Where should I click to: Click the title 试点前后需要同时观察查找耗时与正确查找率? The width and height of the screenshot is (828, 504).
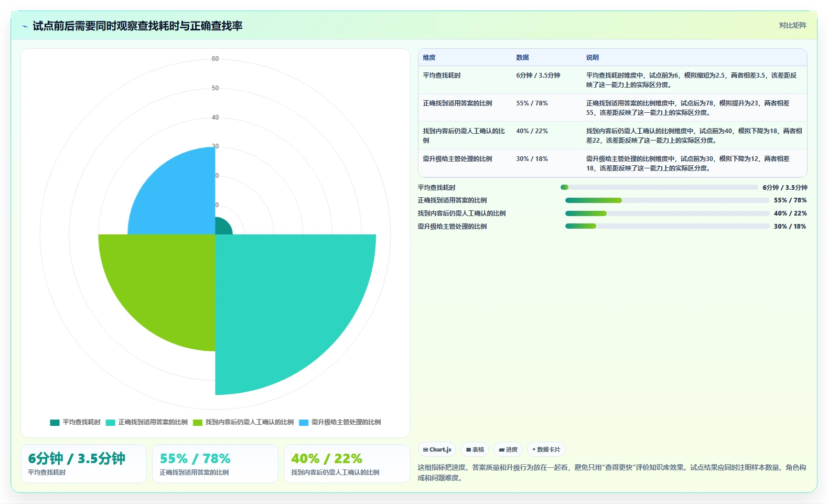(137, 26)
